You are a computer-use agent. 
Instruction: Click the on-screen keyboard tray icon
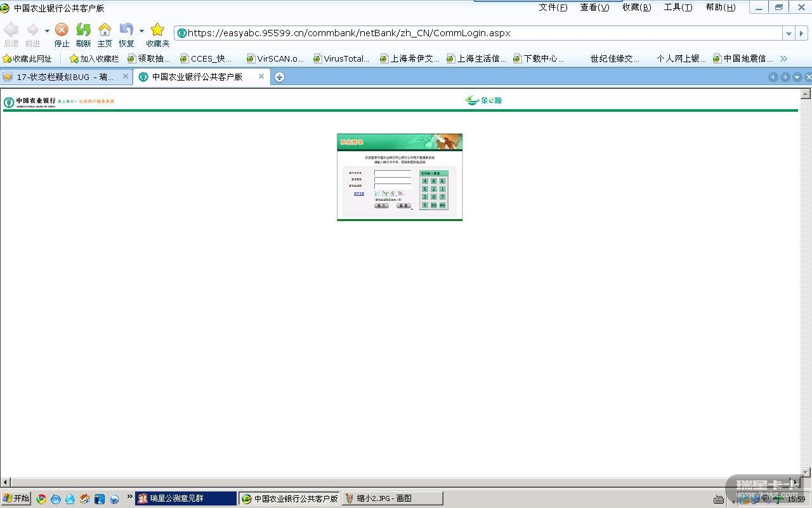coord(719,500)
